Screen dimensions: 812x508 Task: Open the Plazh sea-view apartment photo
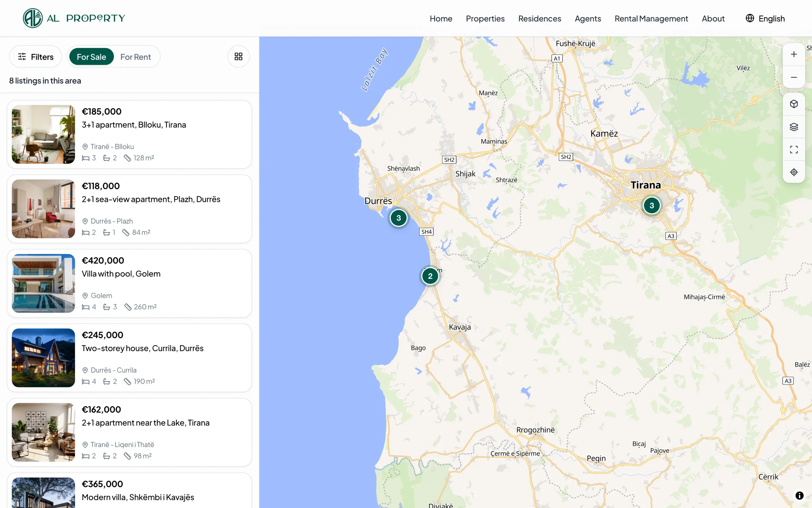click(43, 209)
